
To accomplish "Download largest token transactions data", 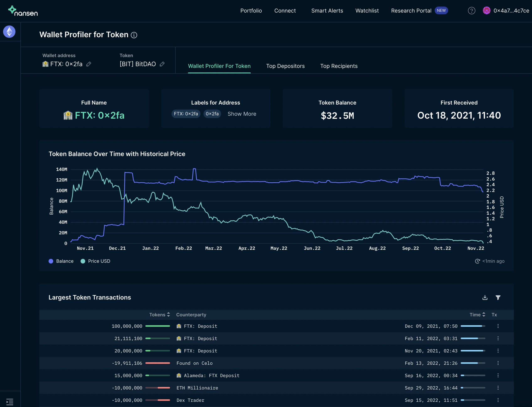I will coord(485,297).
